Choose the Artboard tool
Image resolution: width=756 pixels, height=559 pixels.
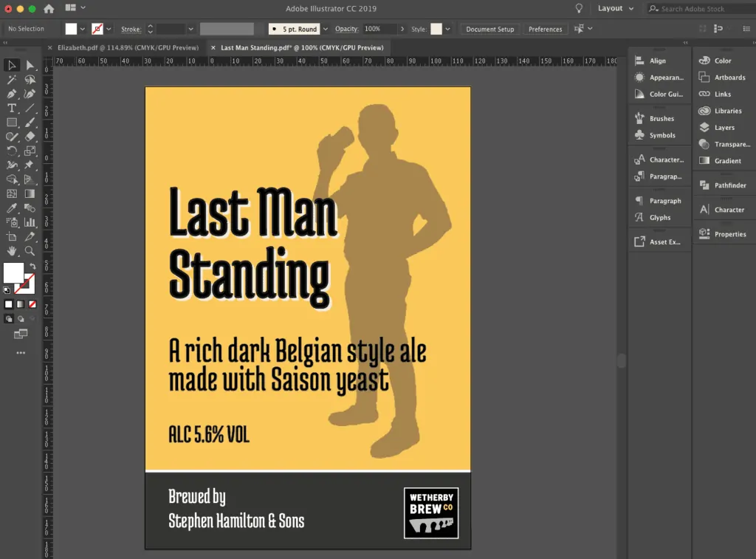[12, 237]
